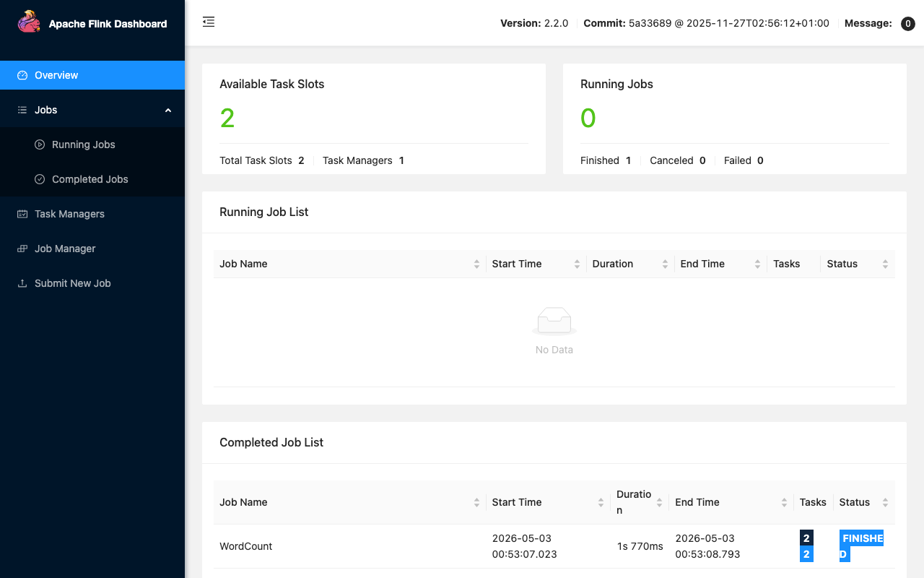This screenshot has width=924, height=578.
Task: Click the Job Manager build icon
Action: pos(22,249)
